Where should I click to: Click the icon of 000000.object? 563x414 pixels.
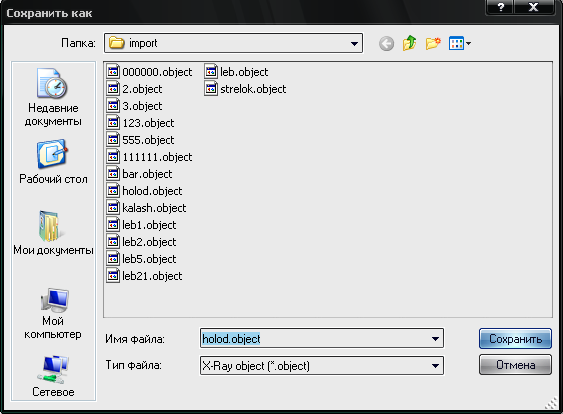[113, 71]
